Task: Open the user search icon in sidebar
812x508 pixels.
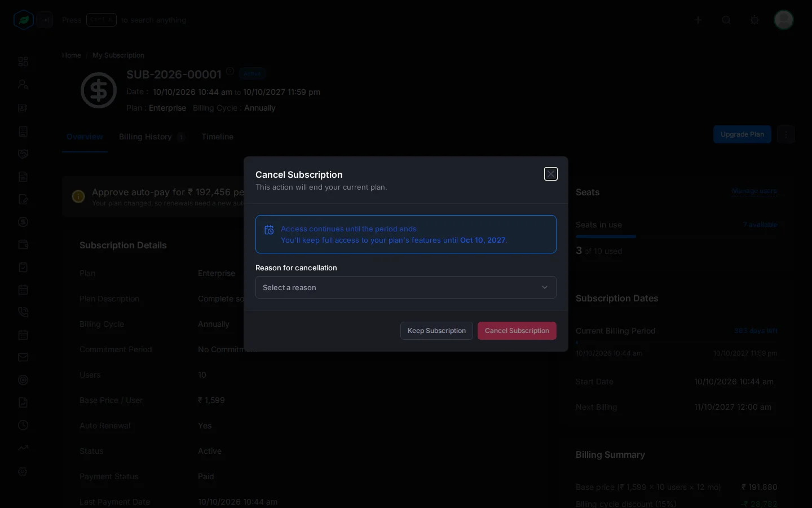Action: pyautogui.click(x=23, y=84)
